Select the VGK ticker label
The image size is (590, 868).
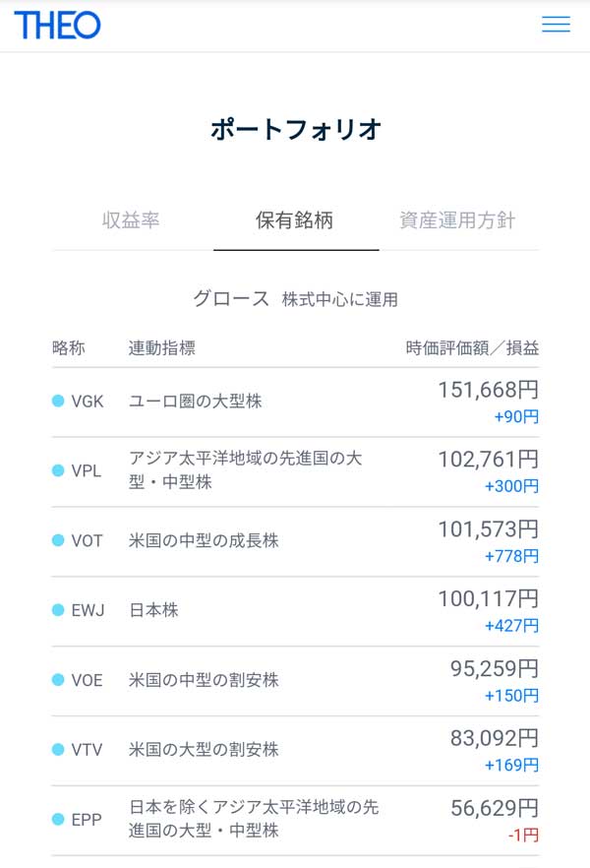pos(88,402)
